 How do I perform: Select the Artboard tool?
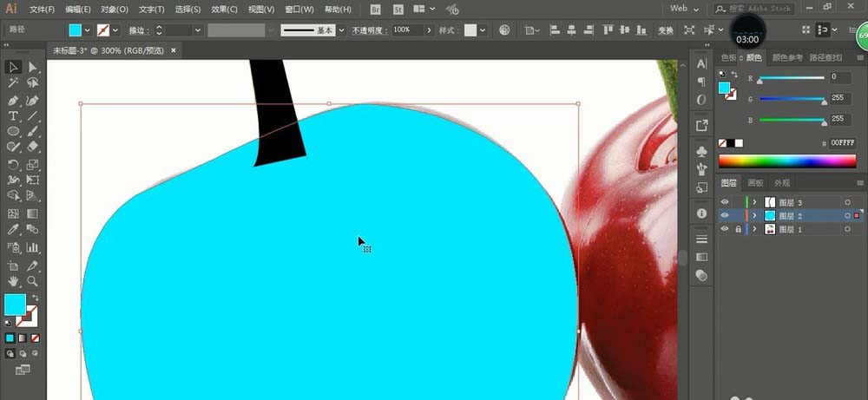click(14, 266)
